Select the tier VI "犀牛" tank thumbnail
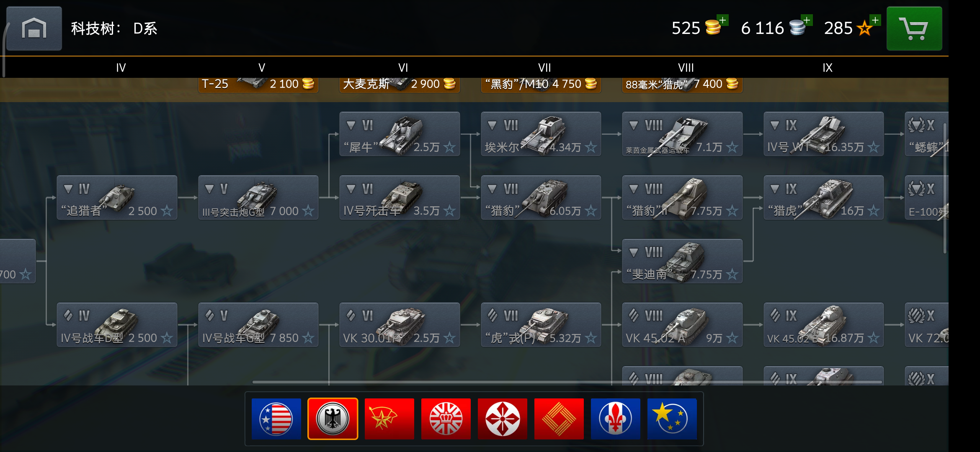This screenshot has height=452, width=980. (400, 134)
